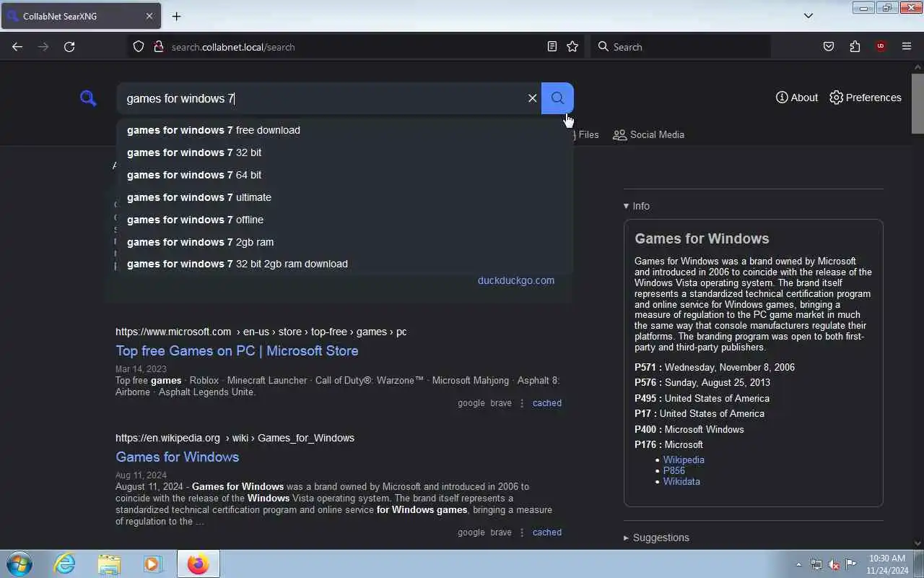Open the uBlock Origin extension icon
Viewport: 924px width, 578px height.
881,47
